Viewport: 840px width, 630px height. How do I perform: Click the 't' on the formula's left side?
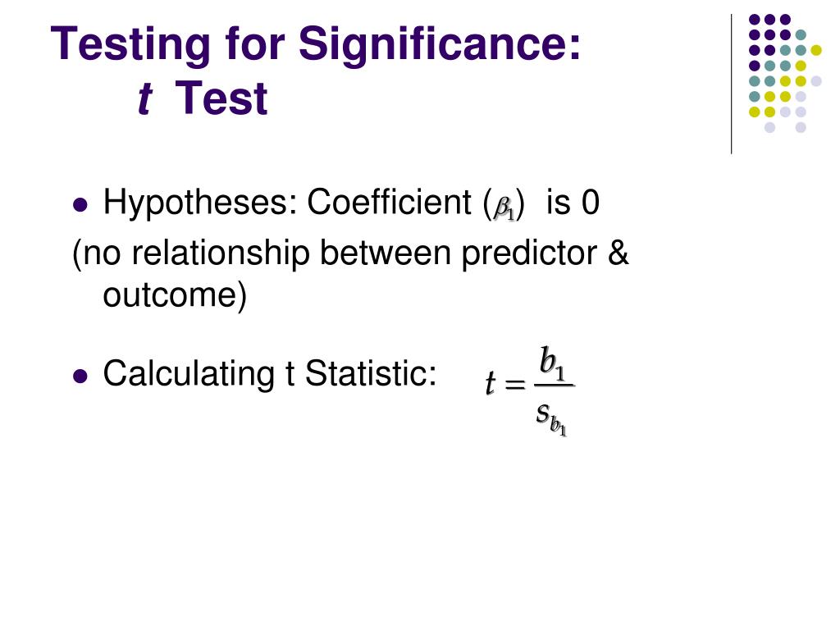(490, 383)
